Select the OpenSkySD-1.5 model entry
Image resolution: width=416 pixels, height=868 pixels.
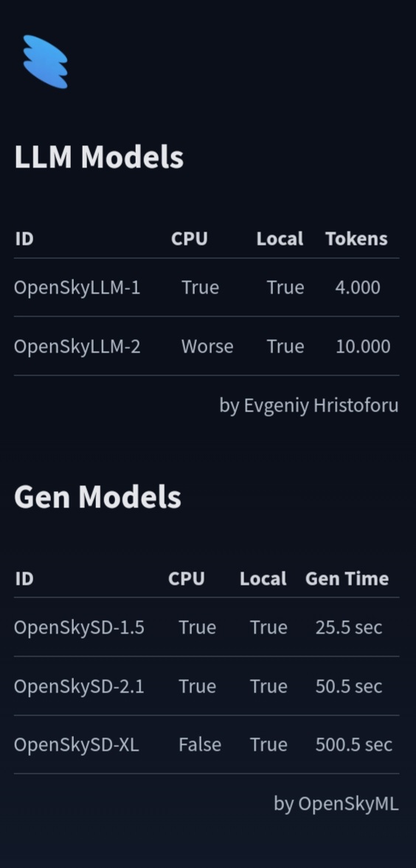point(79,627)
